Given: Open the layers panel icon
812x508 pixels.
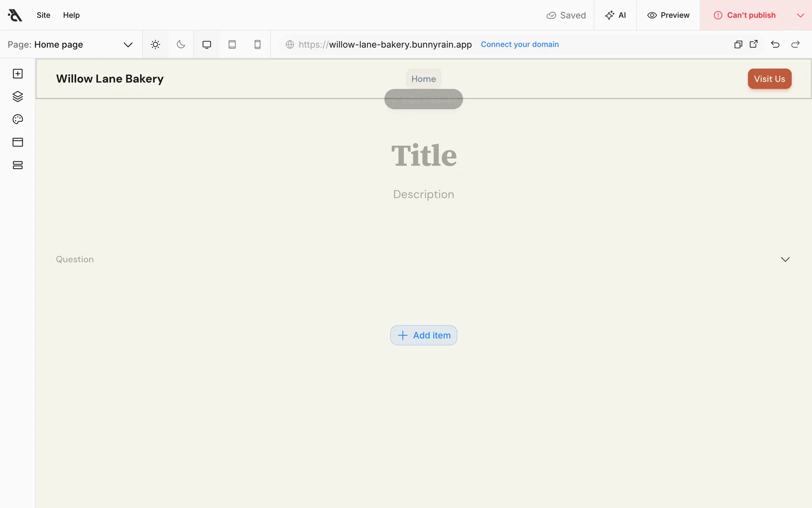Looking at the screenshot, I should tap(18, 97).
